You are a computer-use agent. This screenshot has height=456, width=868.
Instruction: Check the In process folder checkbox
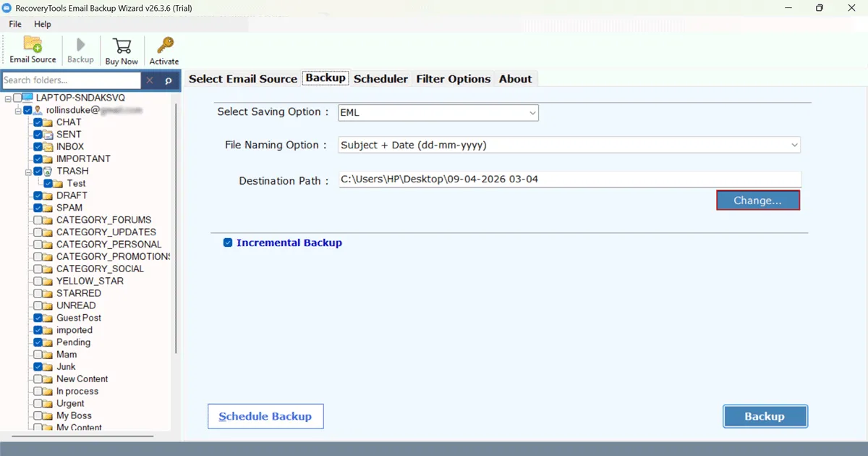[x=38, y=392]
